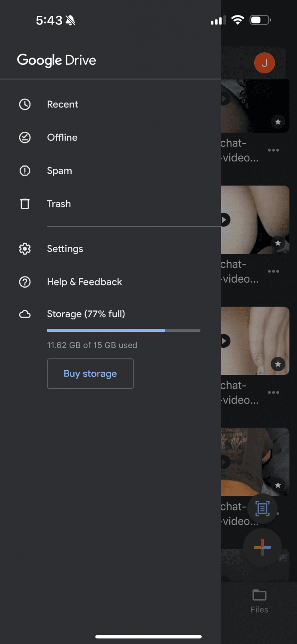Go to the Spam section
The height and width of the screenshot is (644, 297).
(x=110, y=171)
